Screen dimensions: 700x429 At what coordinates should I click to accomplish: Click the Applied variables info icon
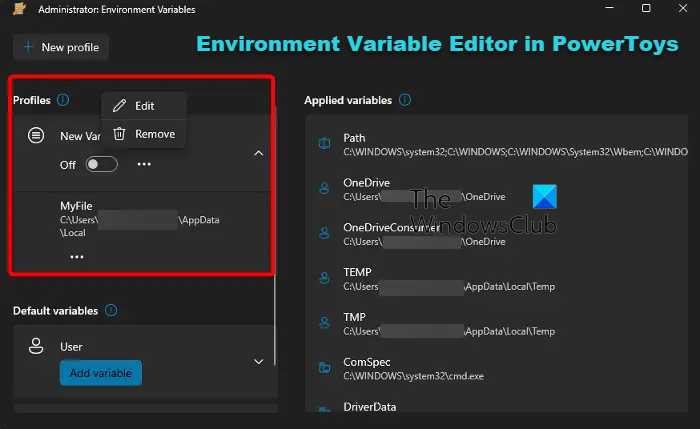pyautogui.click(x=404, y=100)
